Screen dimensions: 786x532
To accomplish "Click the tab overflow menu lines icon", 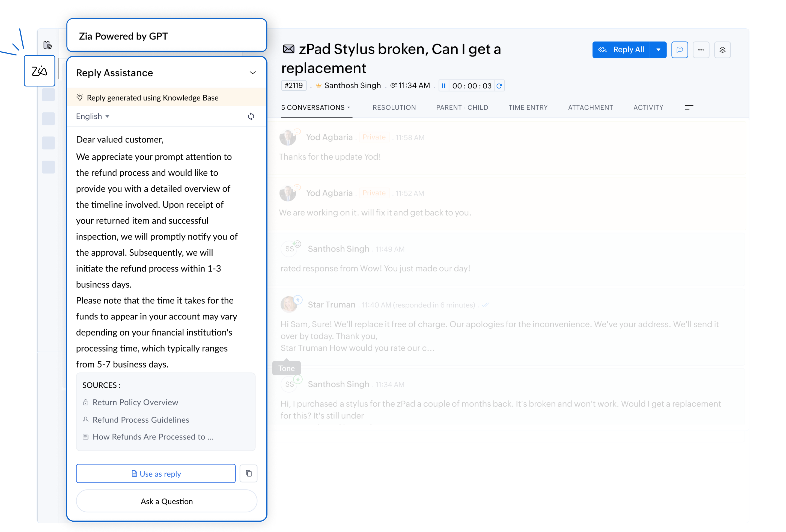I will [689, 107].
